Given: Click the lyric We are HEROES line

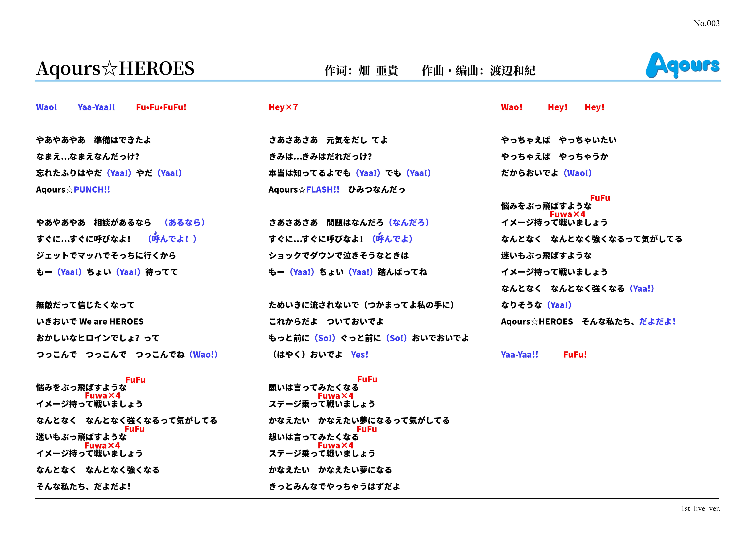Looking at the screenshot, I should (90, 321).
